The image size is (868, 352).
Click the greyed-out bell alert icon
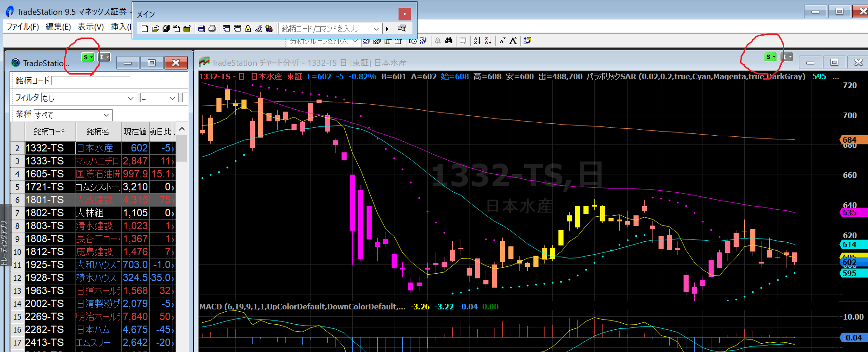tap(437, 41)
